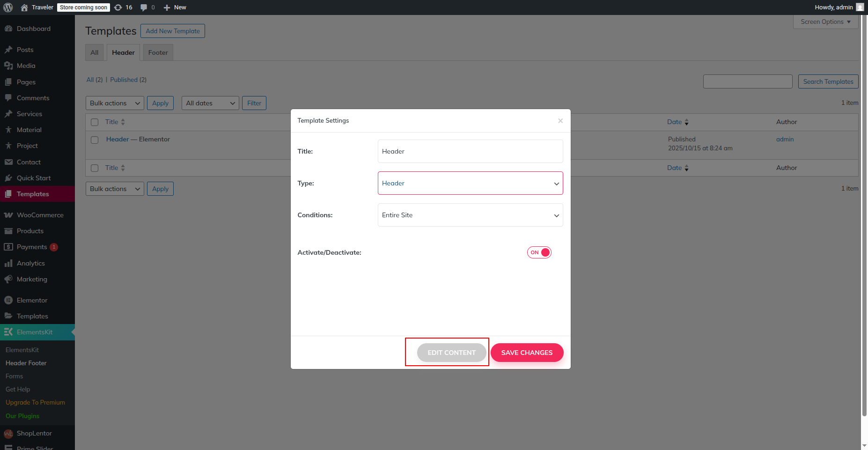868x450 pixels.
Task: Open WooCommerce from the sidebar icon
Action: tap(8, 215)
